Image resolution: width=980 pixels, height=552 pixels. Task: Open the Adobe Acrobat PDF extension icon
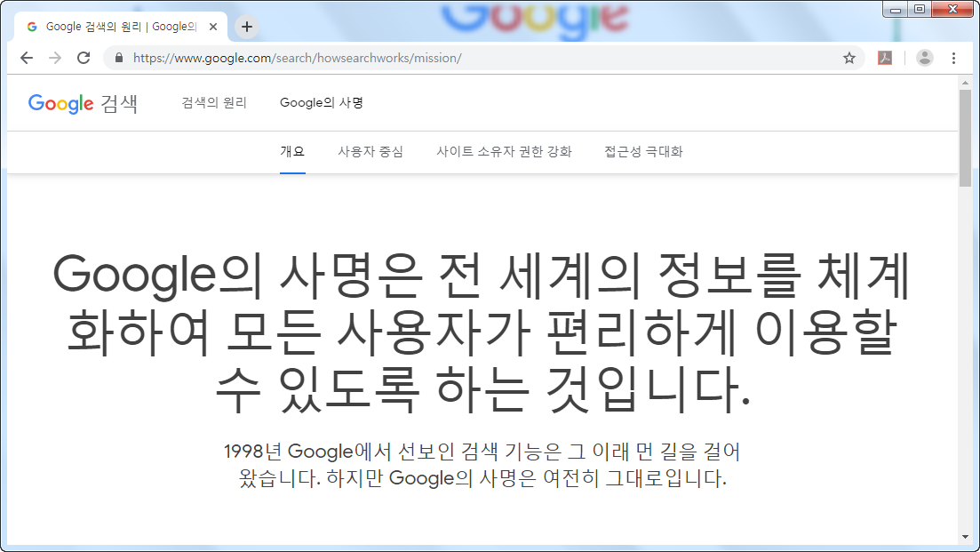(x=884, y=58)
